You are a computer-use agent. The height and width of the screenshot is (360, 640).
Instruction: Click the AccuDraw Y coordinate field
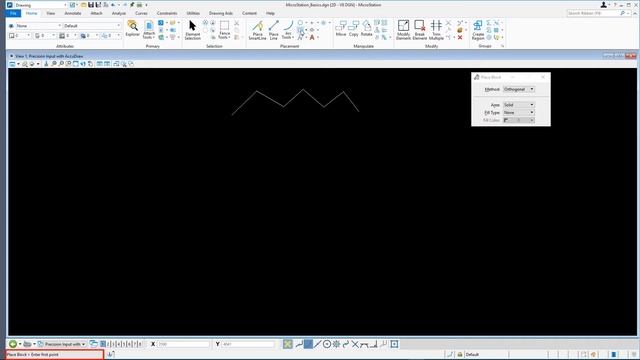(x=248, y=344)
